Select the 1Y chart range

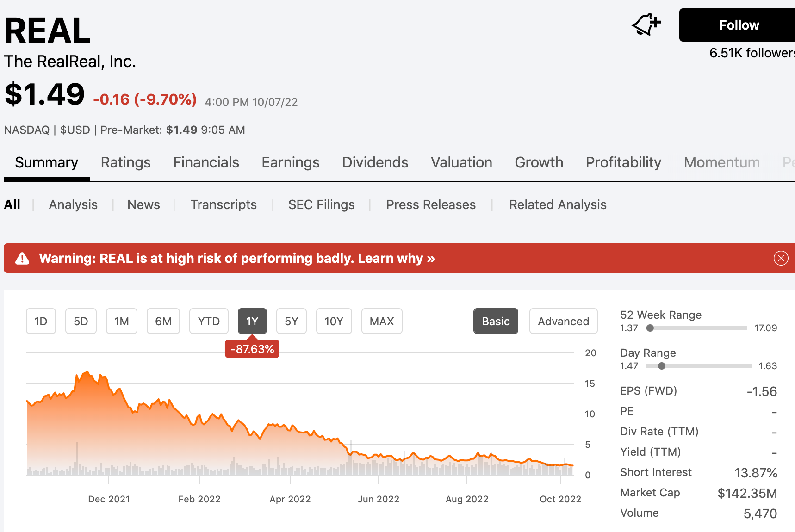252,321
